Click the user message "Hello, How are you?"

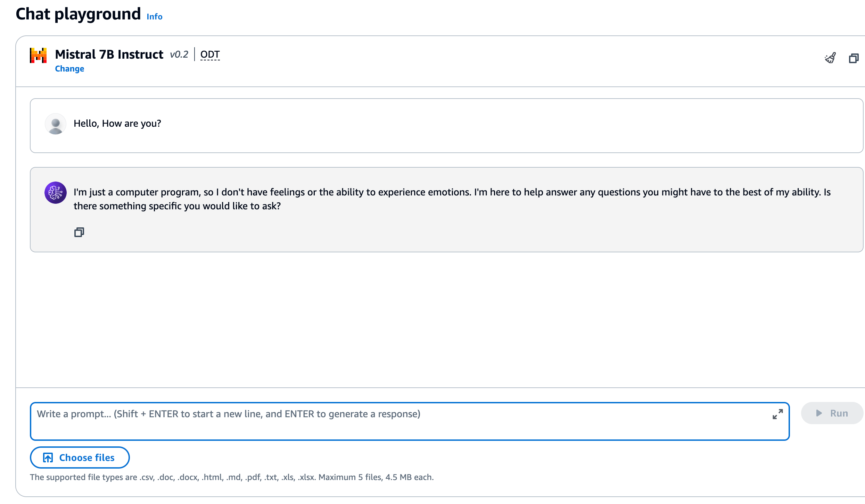117,124
